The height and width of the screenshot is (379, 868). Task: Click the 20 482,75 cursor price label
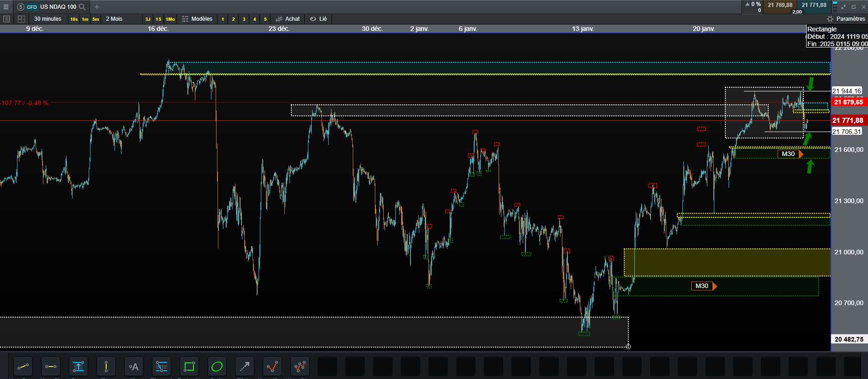(849, 339)
